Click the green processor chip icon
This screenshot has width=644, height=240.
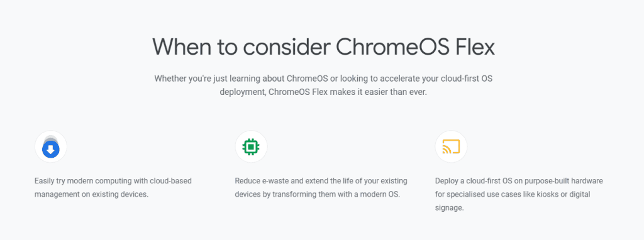[251, 146]
